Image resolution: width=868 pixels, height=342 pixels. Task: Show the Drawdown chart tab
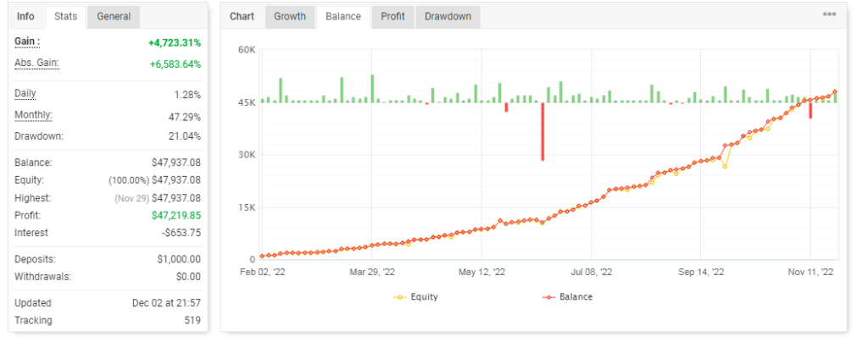point(448,17)
